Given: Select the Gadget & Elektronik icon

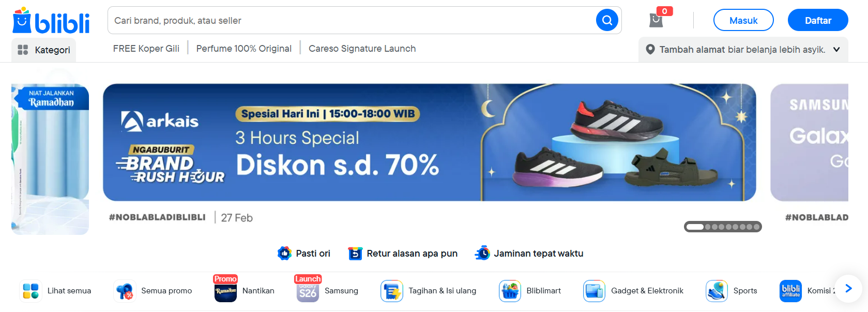Looking at the screenshot, I should 594,291.
